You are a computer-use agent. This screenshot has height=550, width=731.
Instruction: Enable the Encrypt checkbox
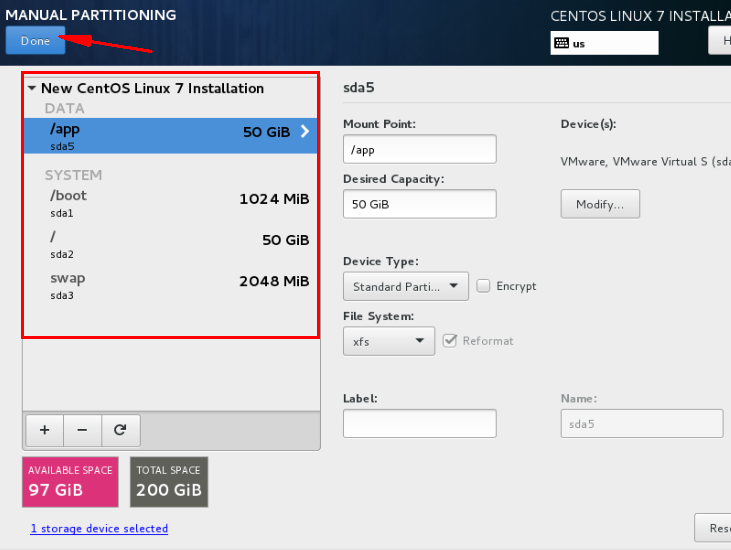483,286
